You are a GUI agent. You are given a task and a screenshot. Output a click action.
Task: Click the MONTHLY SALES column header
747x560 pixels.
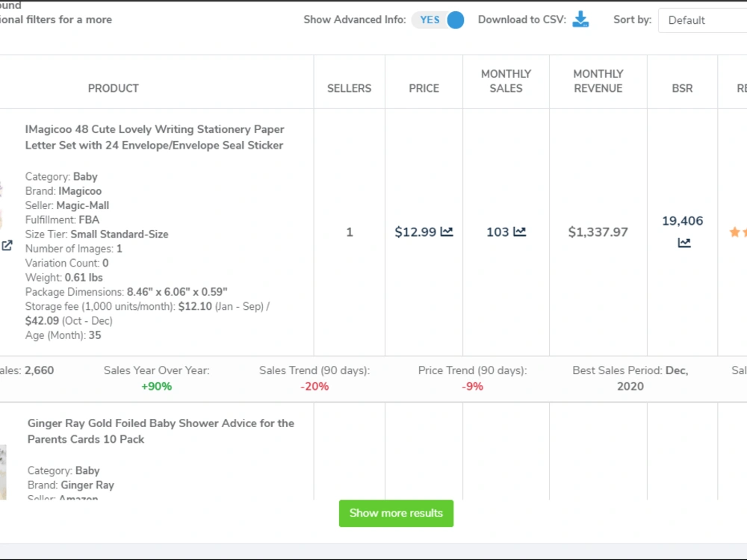506,81
